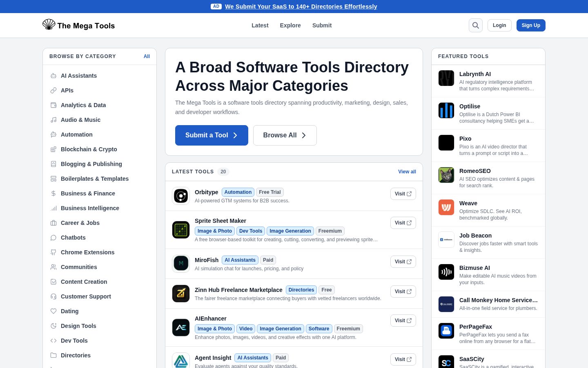Click the Weave orange logo
This screenshot has width=588, height=368.
446,207
